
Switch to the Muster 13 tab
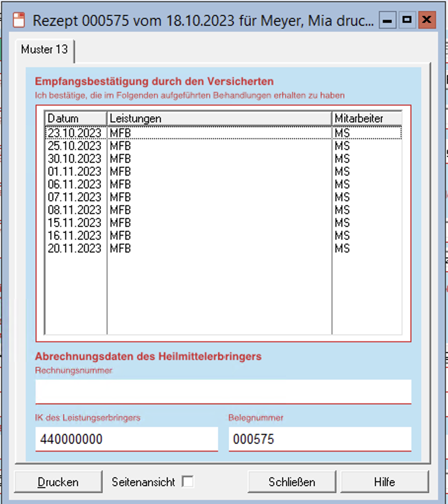(x=44, y=49)
